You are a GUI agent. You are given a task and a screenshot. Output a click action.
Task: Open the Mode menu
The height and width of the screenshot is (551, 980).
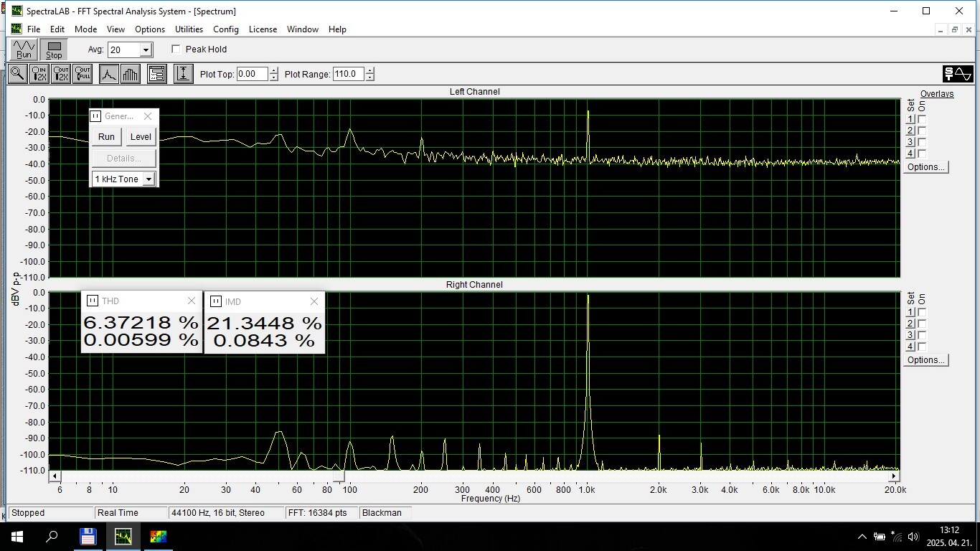tap(85, 29)
